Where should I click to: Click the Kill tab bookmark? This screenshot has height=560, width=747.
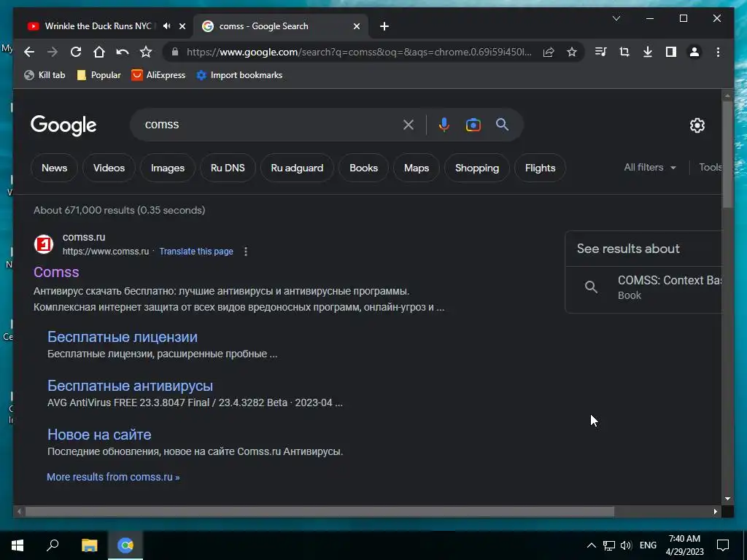click(x=44, y=75)
